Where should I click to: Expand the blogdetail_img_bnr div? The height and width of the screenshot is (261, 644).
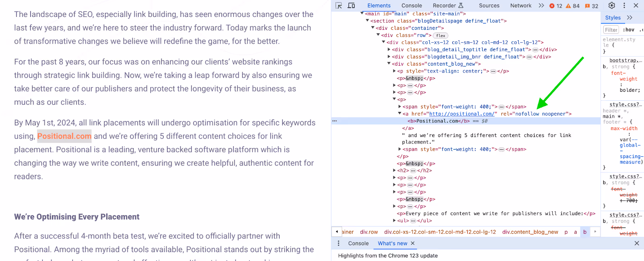point(389,57)
